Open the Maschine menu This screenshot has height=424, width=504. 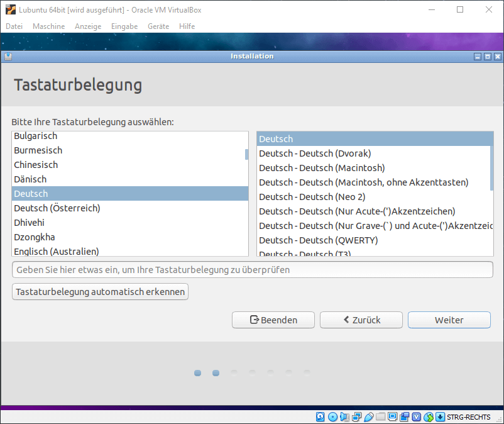49,26
